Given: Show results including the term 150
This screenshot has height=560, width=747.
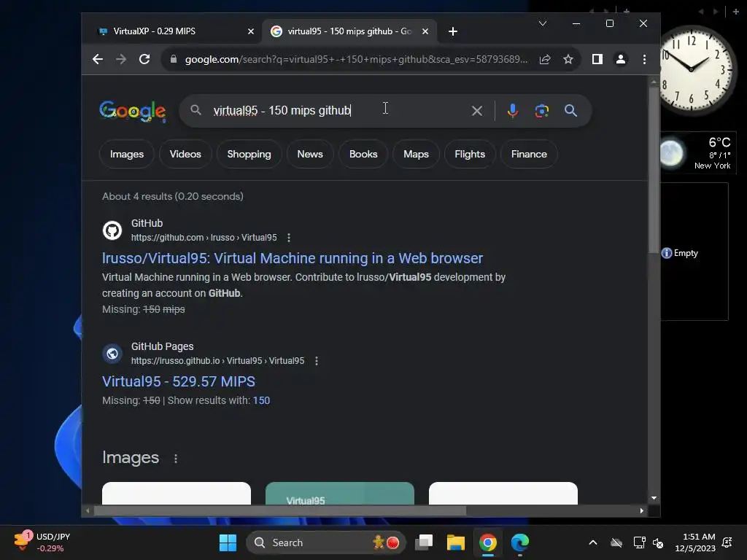Looking at the screenshot, I should (x=261, y=400).
